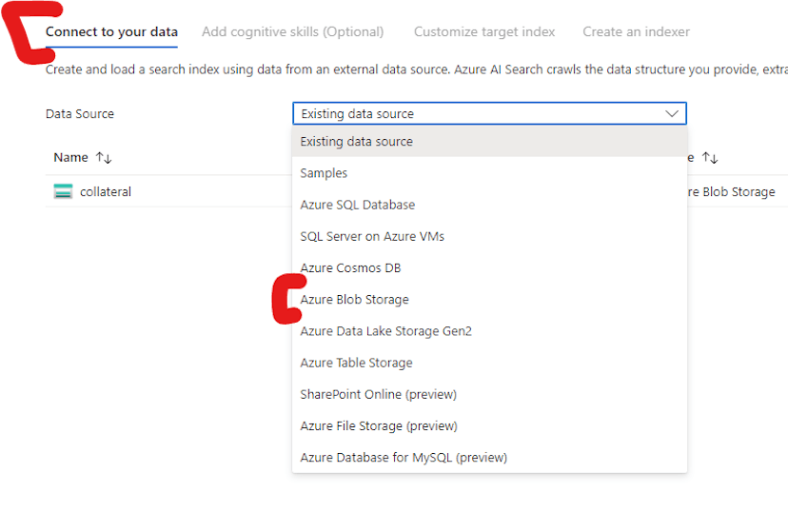Sort by the Name column arrows
The image size is (788, 532).
pyautogui.click(x=104, y=158)
